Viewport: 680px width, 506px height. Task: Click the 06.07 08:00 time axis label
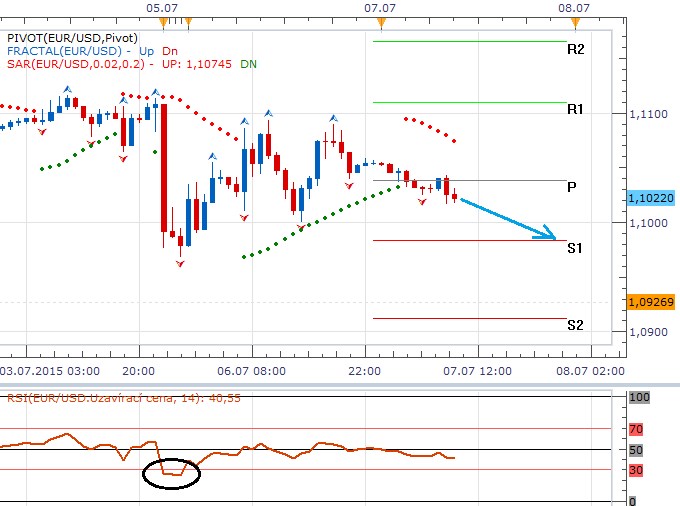tap(251, 370)
